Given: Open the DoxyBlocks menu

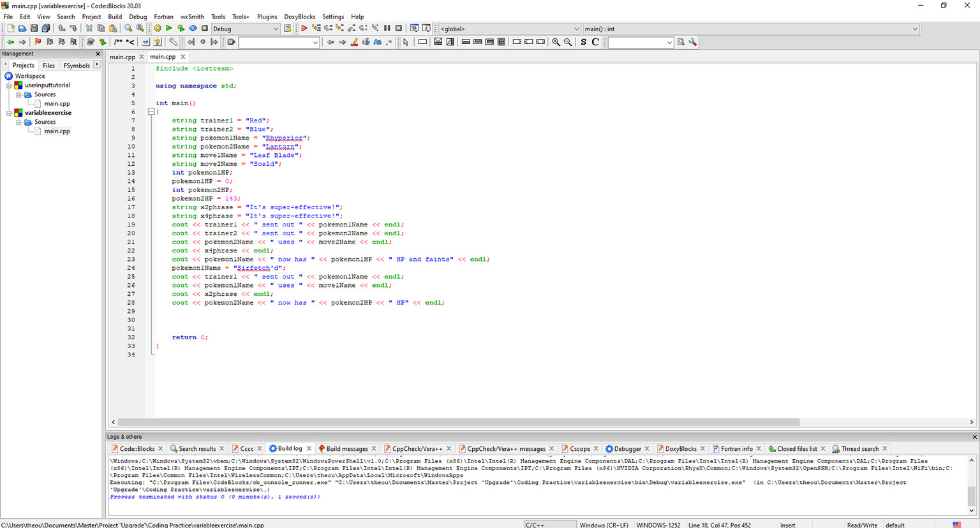Looking at the screenshot, I should click(299, 17).
